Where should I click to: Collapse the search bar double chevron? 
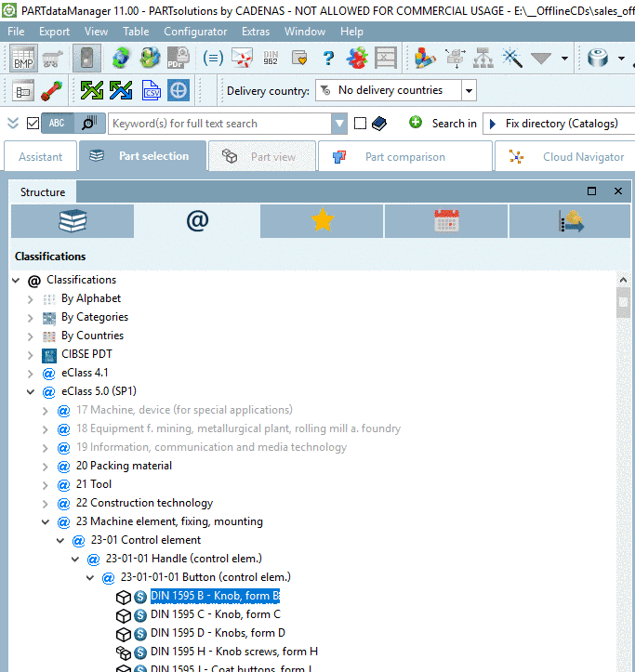pos(13,124)
